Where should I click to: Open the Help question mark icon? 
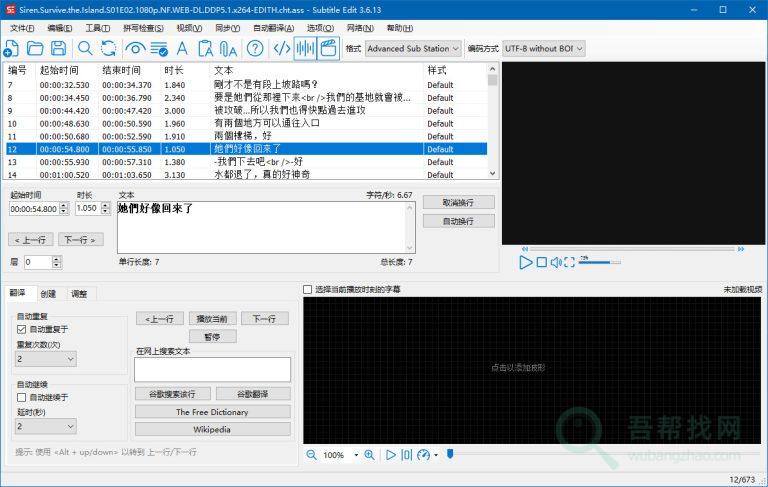pos(255,48)
